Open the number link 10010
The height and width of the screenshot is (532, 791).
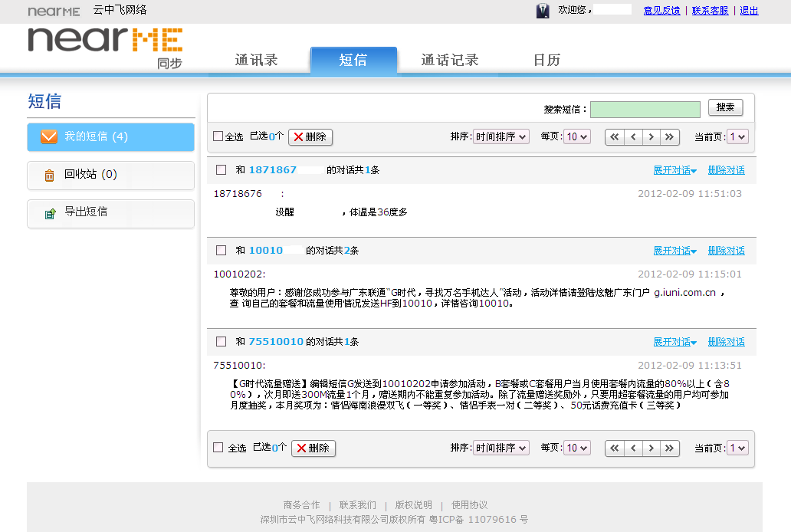pos(266,251)
